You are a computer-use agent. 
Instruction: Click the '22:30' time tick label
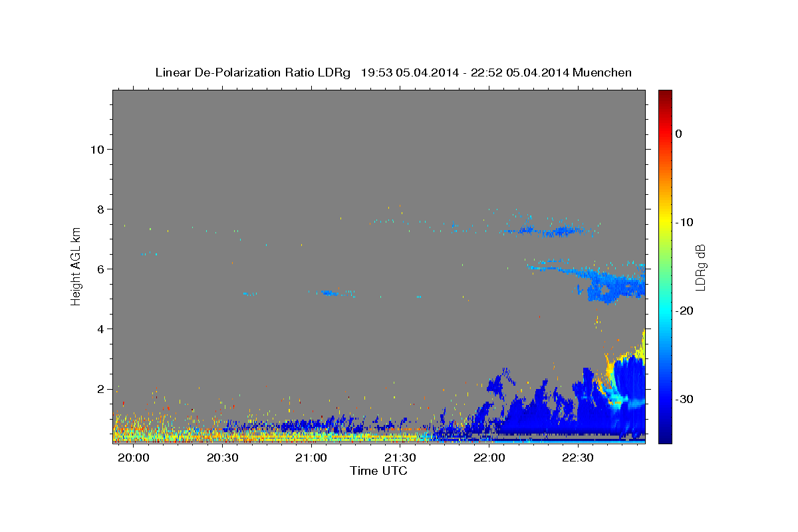pos(578,458)
